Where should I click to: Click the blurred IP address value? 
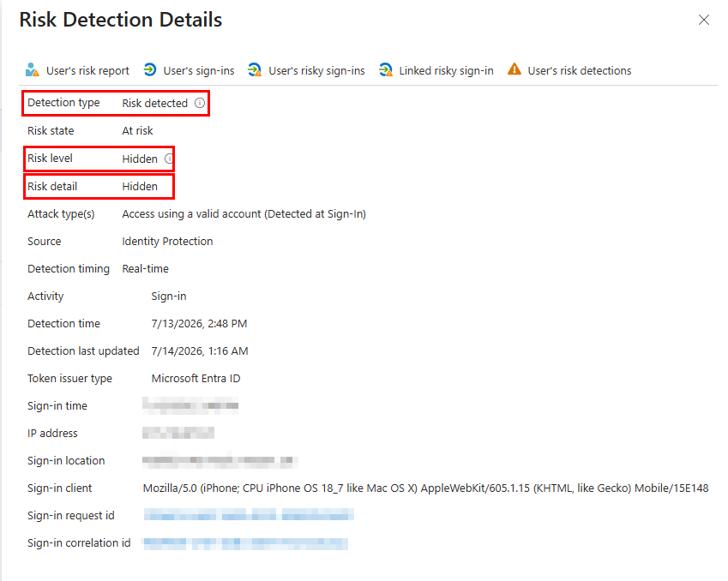click(x=178, y=433)
